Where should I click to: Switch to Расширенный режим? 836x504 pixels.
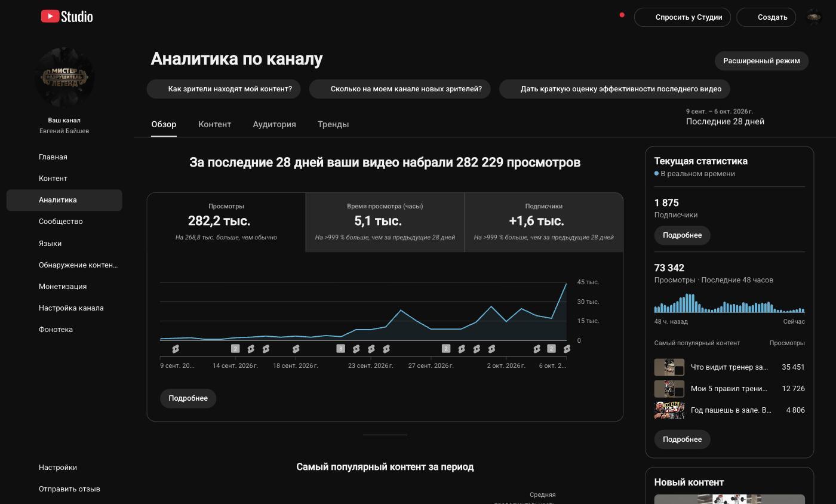[761, 61]
